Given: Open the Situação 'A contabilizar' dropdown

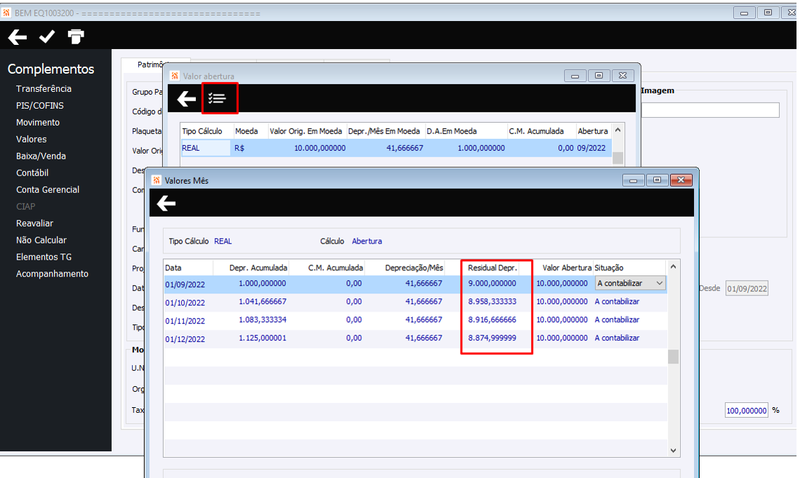Looking at the screenshot, I should [631, 283].
